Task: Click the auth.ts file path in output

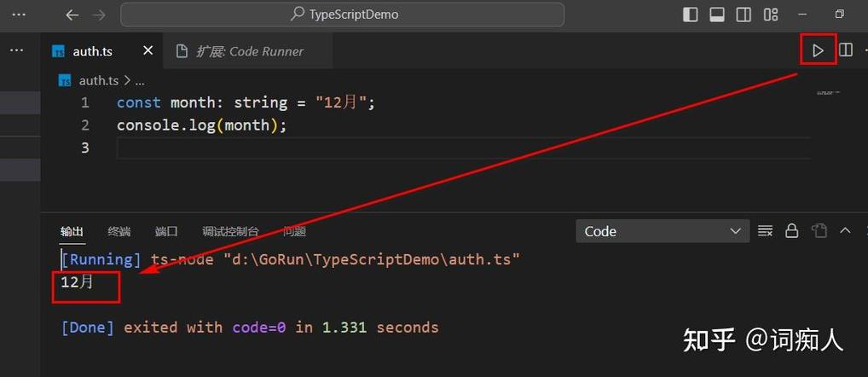Action: coord(372,259)
